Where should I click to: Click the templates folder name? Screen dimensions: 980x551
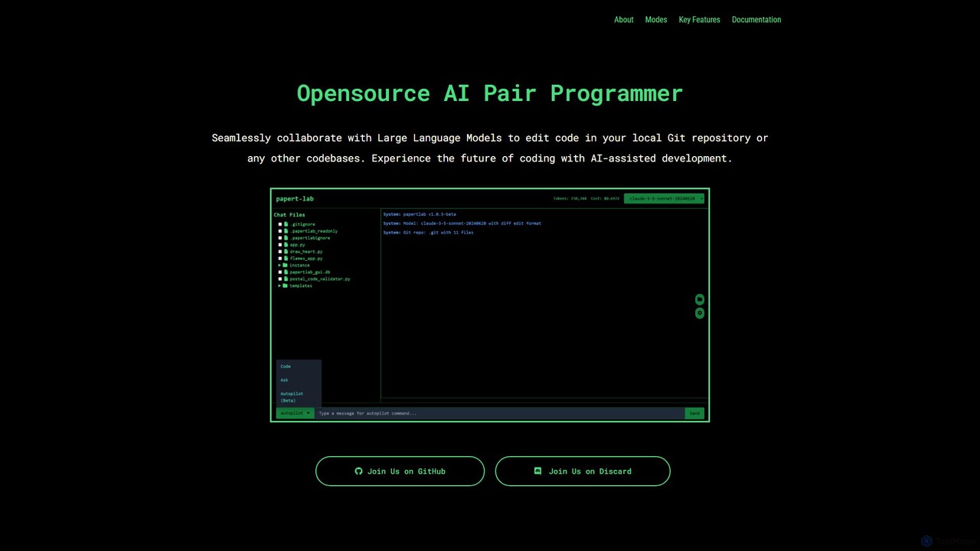pos(301,286)
